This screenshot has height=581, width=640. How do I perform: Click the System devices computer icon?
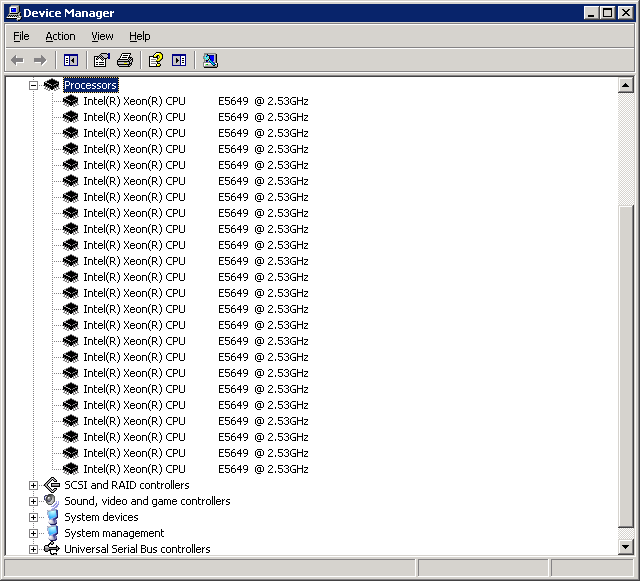pos(52,517)
